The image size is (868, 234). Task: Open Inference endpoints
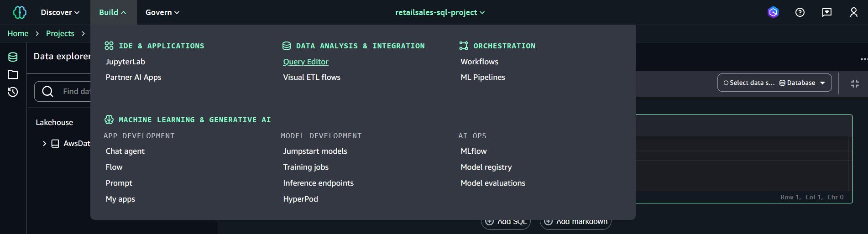[318, 183]
